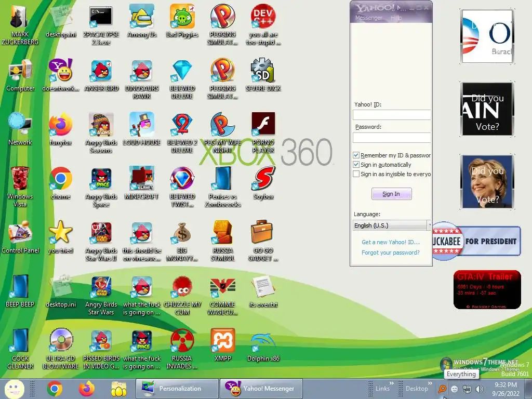Select the Bad Piggies shortcut icon
The height and width of the screenshot is (399, 532).
tap(182, 21)
